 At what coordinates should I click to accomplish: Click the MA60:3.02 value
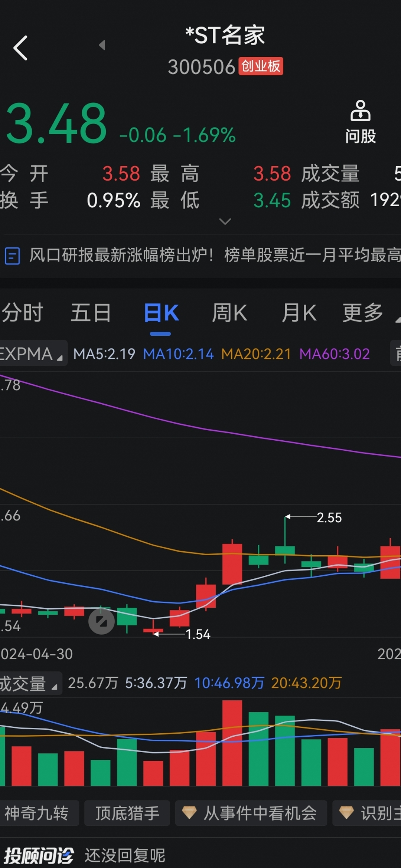[335, 354]
